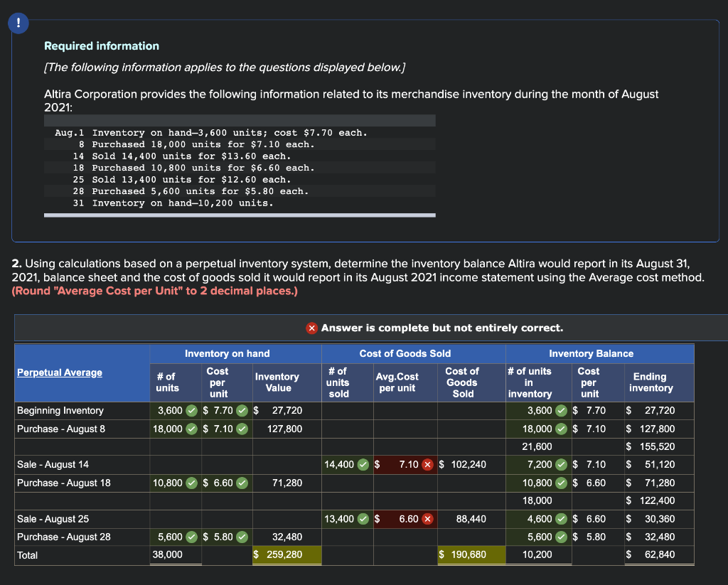The height and width of the screenshot is (585, 728).
Task: Click the total inventory value $259,280
Action: pos(287,555)
